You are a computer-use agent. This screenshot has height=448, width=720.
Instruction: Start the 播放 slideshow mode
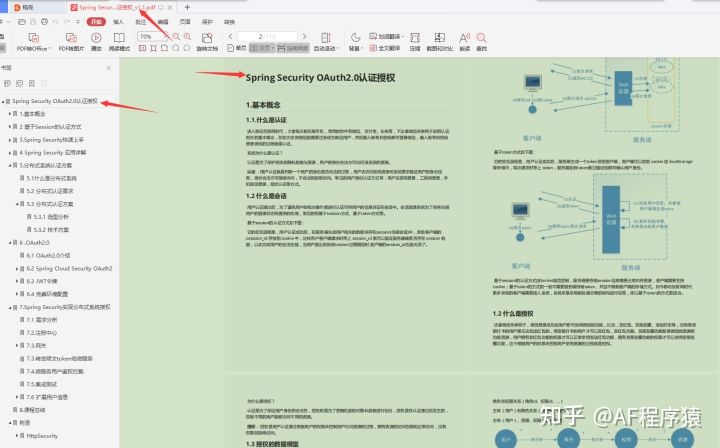click(96, 42)
